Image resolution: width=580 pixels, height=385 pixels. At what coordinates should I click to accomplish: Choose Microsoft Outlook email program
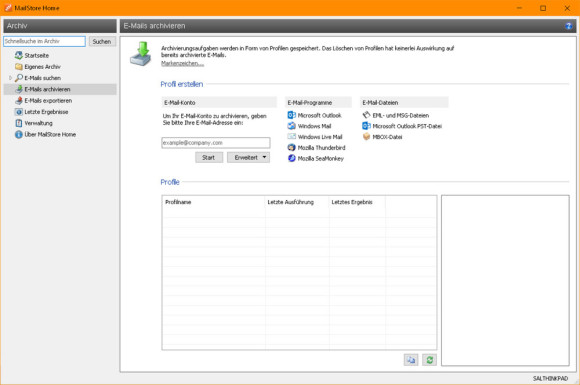[320, 115]
